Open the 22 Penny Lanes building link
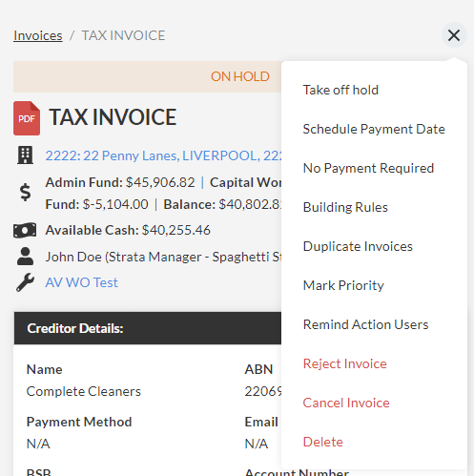Screen dimensions: 474x476 click(163, 155)
